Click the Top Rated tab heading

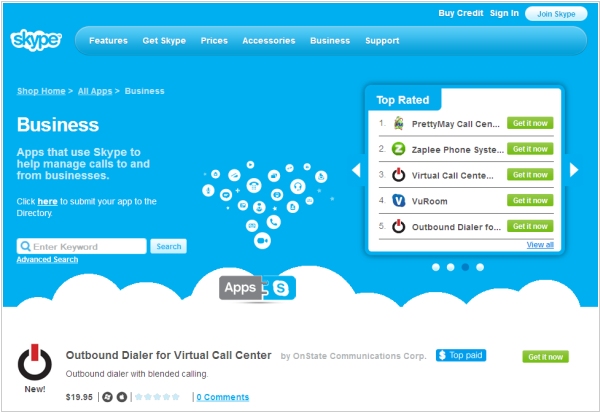[x=403, y=100]
